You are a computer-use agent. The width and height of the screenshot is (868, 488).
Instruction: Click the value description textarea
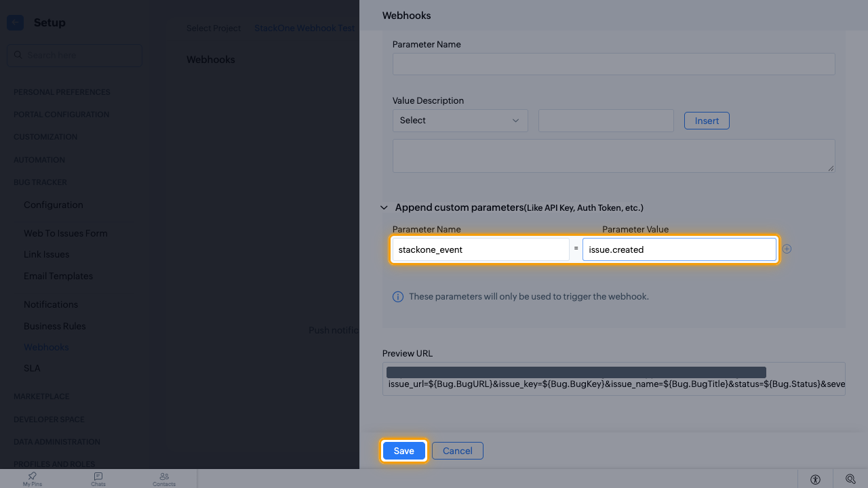pyautogui.click(x=614, y=156)
